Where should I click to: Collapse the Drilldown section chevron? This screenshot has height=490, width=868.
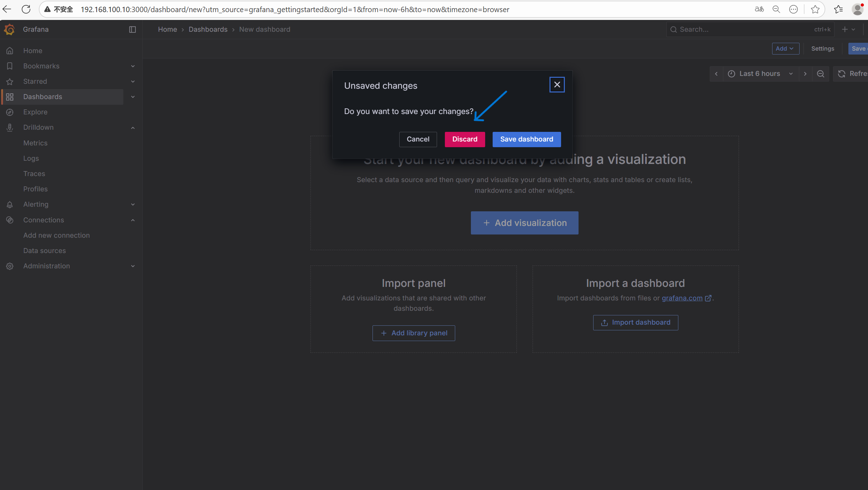pos(133,128)
